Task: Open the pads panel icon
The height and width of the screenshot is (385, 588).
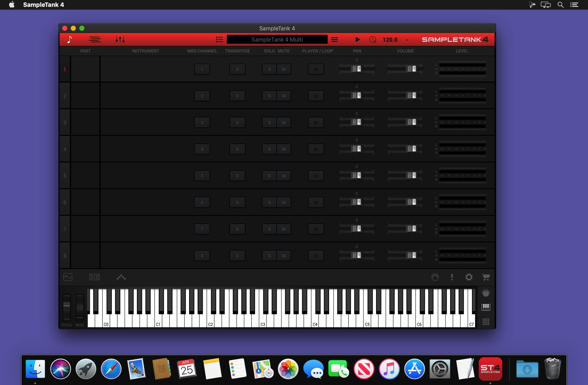Action: click(x=94, y=277)
